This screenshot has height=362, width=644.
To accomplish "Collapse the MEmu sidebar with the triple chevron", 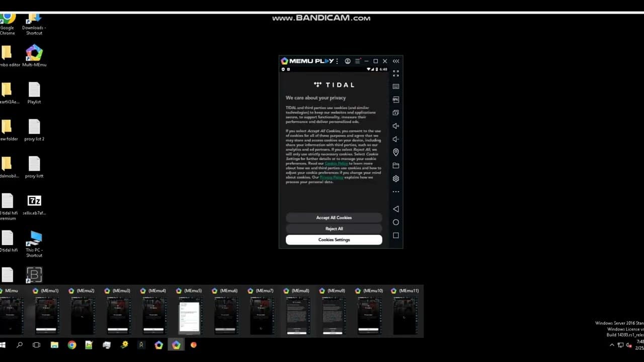I will point(396,61).
